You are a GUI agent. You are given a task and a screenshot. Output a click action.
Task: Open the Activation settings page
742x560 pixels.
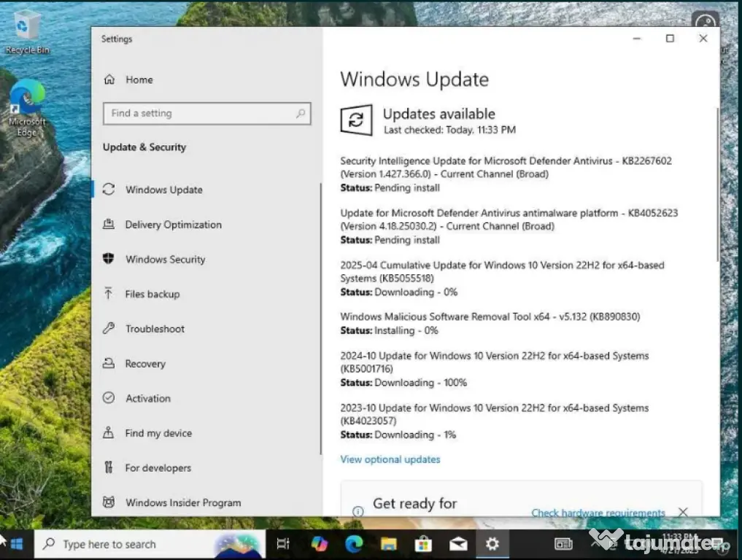click(147, 399)
